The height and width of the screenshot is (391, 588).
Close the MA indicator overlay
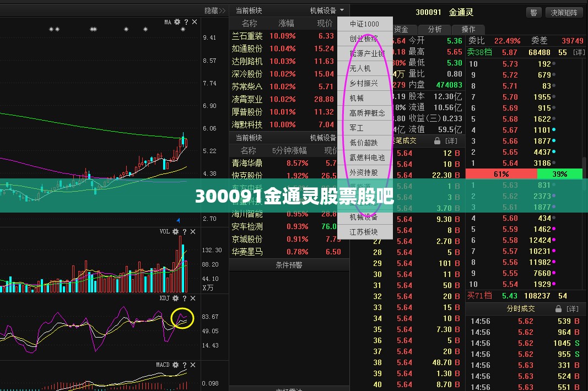coord(194,22)
